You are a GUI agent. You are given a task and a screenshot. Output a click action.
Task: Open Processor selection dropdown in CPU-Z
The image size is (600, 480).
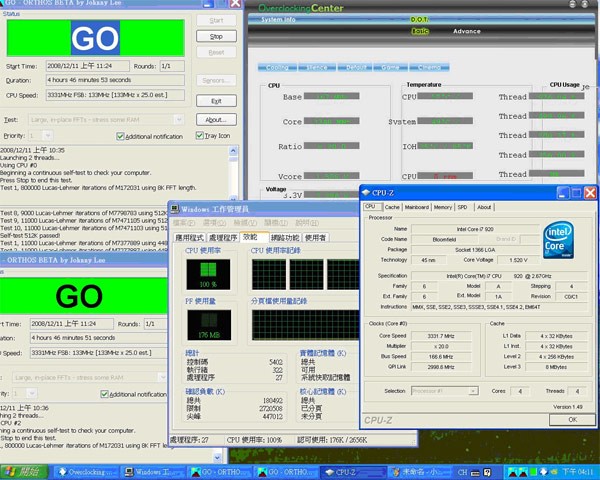click(x=445, y=391)
